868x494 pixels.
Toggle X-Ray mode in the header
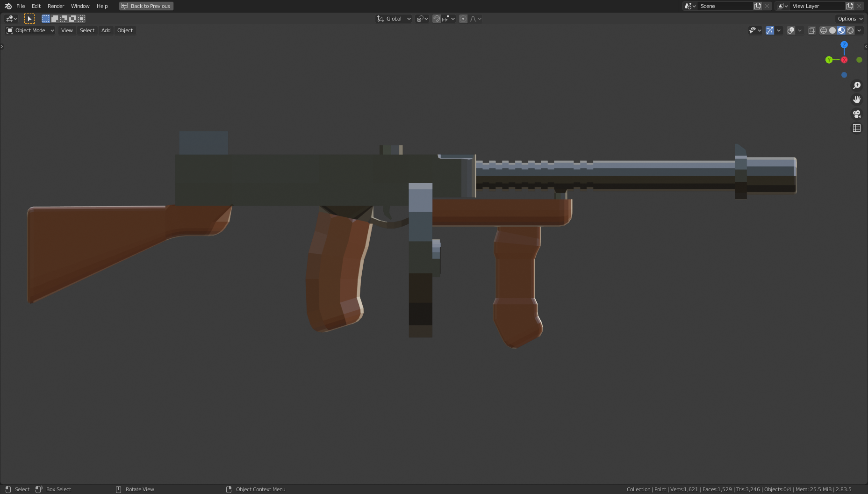coord(812,30)
